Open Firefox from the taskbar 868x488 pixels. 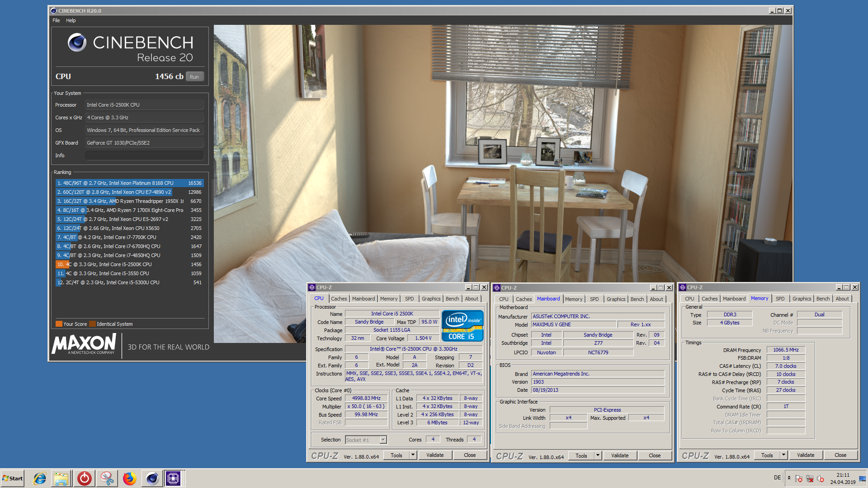click(x=130, y=478)
